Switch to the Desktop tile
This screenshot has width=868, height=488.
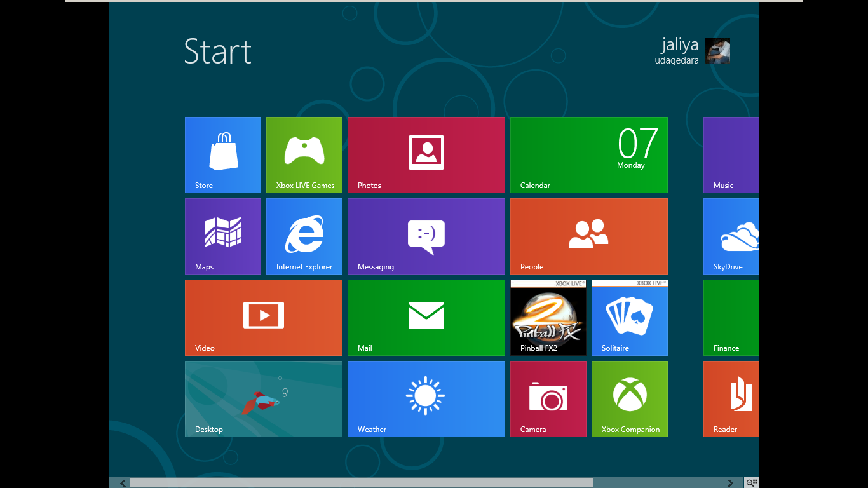coord(263,398)
